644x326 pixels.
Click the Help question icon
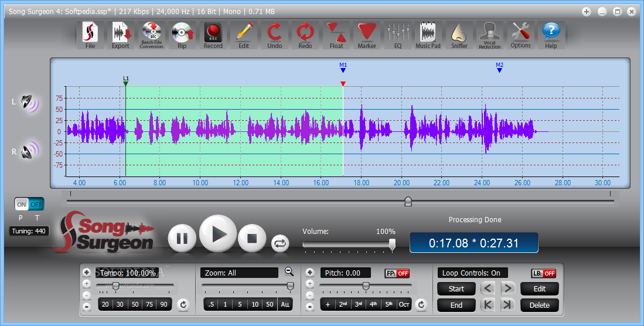tap(551, 35)
